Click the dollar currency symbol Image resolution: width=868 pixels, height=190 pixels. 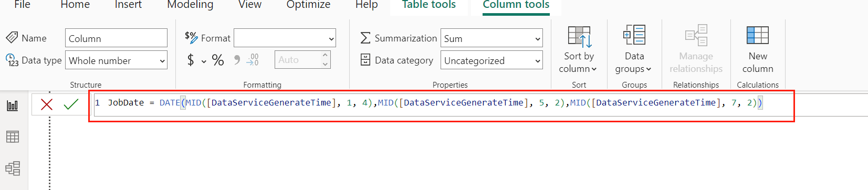(191, 60)
